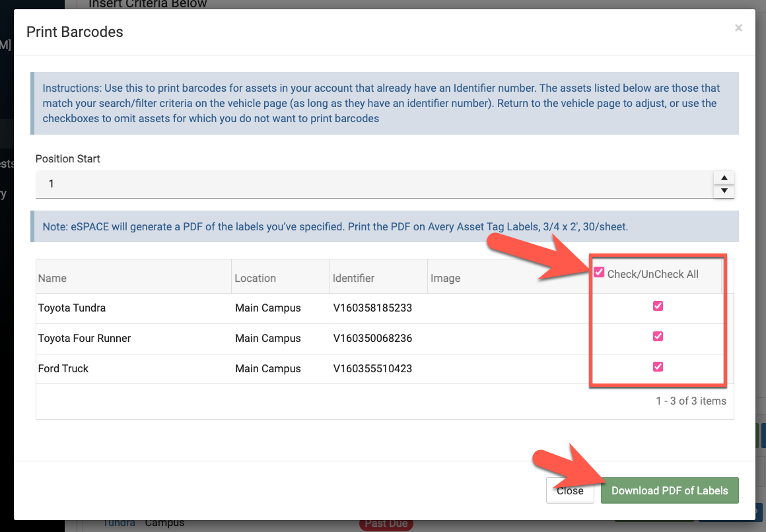Click identifier V160355510423 in Ford row
Image resolution: width=766 pixels, height=532 pixels.
pyautogui.click(x=372, y=368)
